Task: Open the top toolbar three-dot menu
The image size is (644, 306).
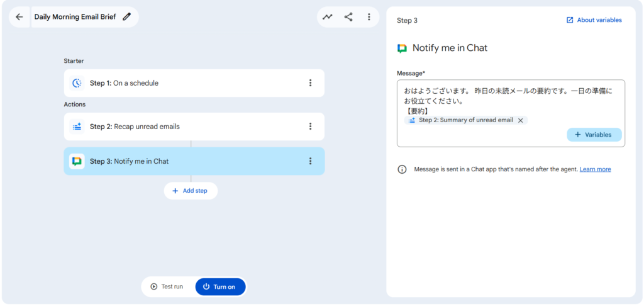Action: [x=369, y=17]
